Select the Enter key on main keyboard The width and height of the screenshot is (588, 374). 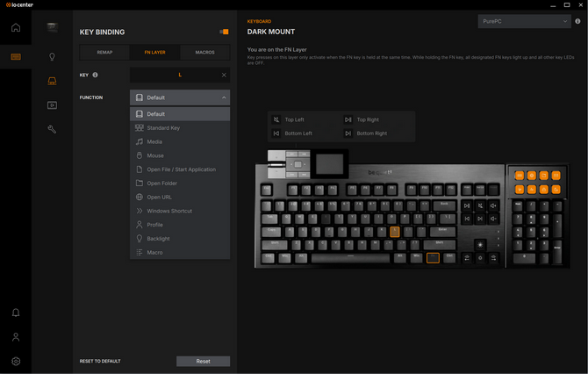coord(442,232)
